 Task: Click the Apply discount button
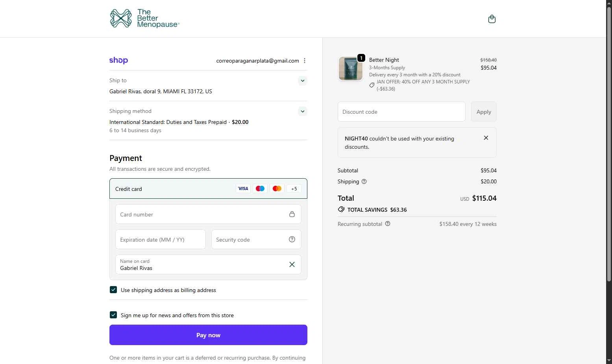click(x=484, y=112)
